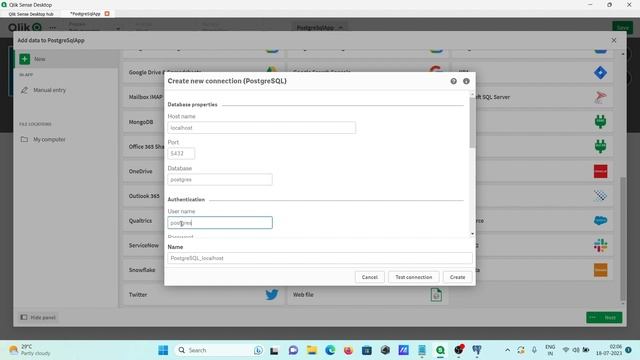Select the Twitter connector

pyautogui.click(x=203, y=295)
